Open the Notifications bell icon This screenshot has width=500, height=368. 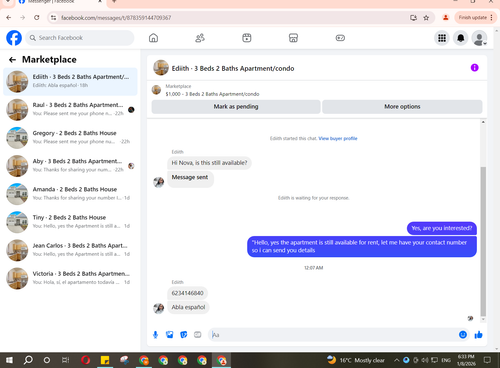[x=461, y=38]
